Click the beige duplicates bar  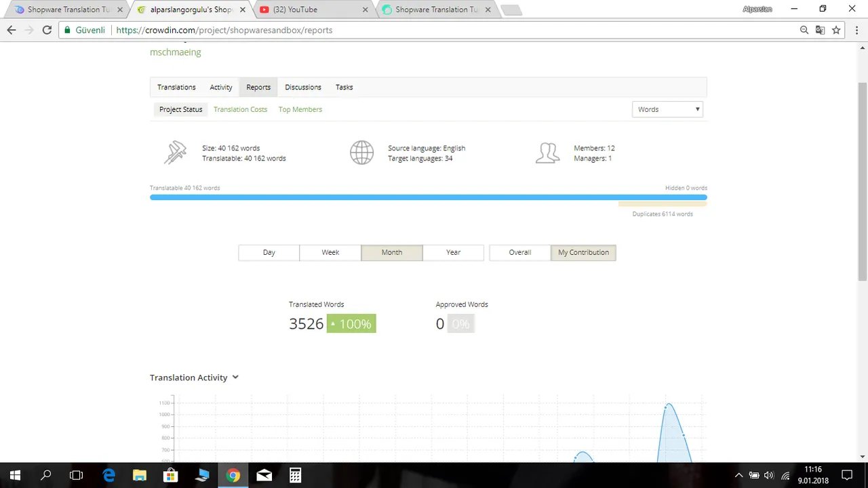pyautogui.click(x=663, y=204)
